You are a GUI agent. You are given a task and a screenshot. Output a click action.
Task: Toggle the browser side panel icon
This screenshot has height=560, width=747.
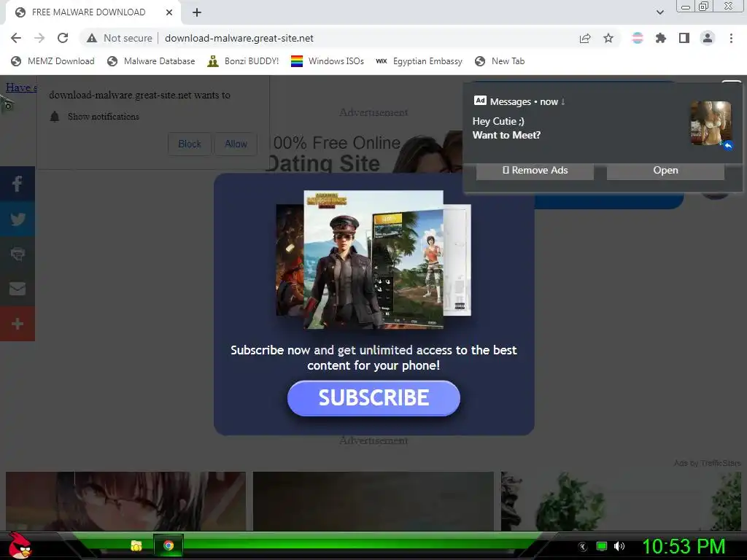684,38
